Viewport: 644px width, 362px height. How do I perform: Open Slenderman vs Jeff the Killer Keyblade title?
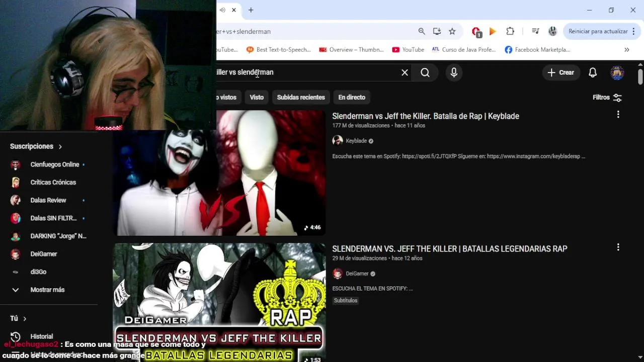point(426,116)
